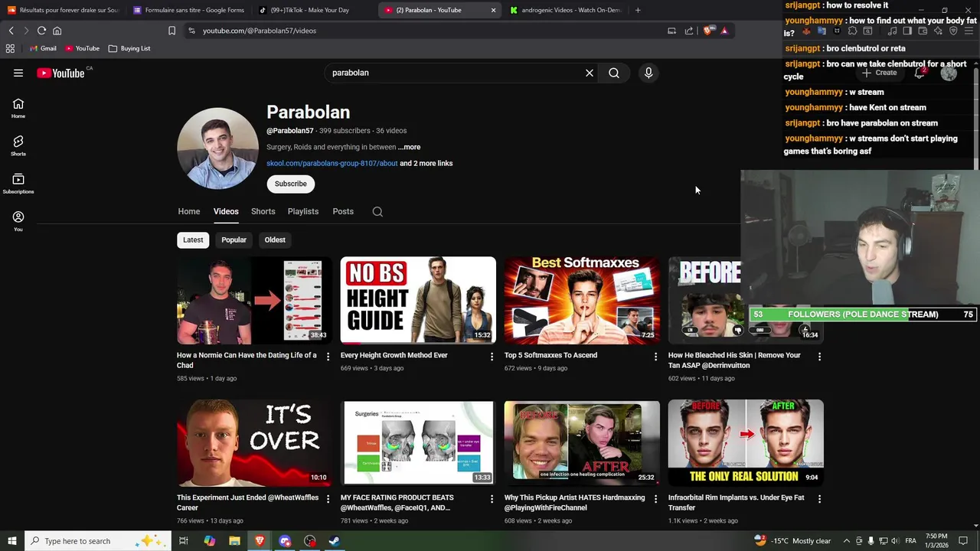Click the share icon in address bar
Viewport: 980px width, 551px height.
pyautogui.click(x=689, y=31)
